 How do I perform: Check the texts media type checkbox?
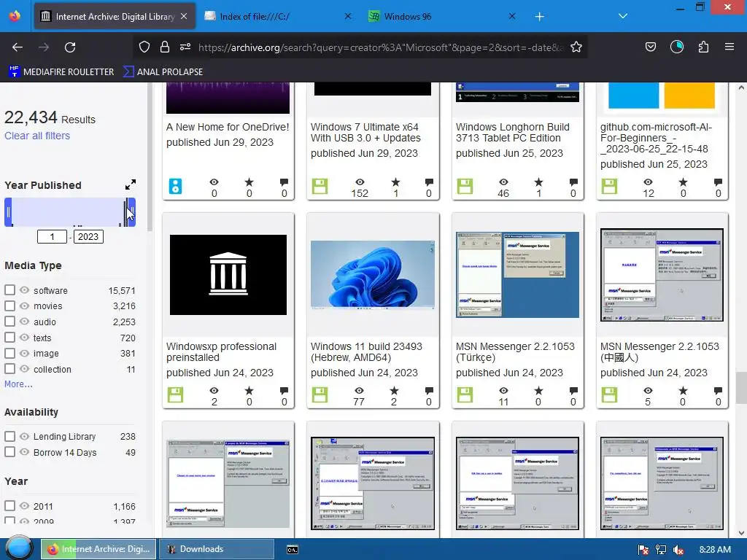(9, 338)
